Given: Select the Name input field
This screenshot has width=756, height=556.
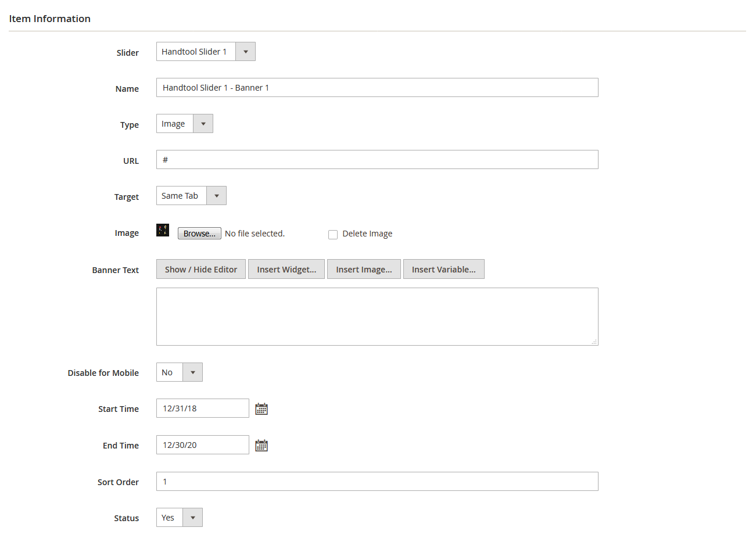Looking at the screenshot, I should [377, 87].
